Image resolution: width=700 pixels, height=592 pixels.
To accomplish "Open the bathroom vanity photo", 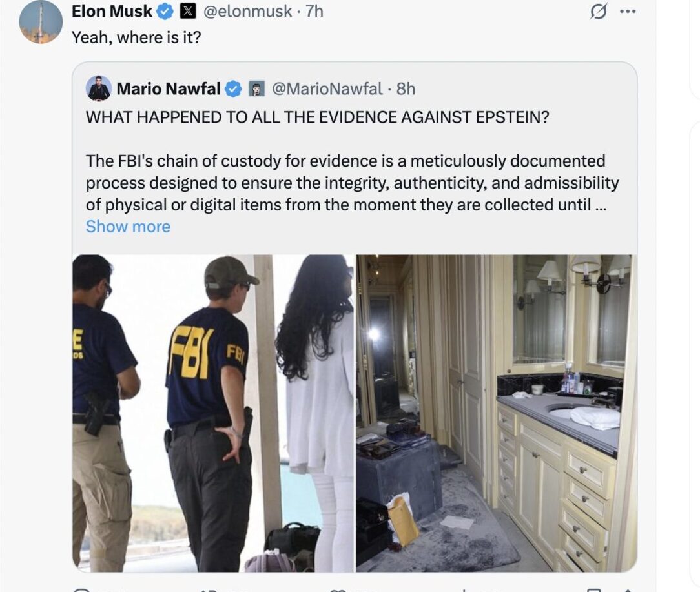I will (497, 413).
